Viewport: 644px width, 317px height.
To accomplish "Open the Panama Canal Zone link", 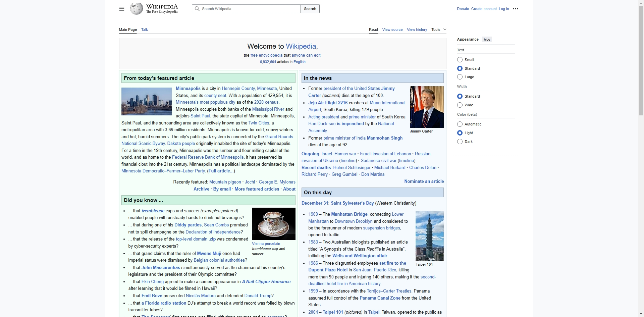I will coord(380,298).
